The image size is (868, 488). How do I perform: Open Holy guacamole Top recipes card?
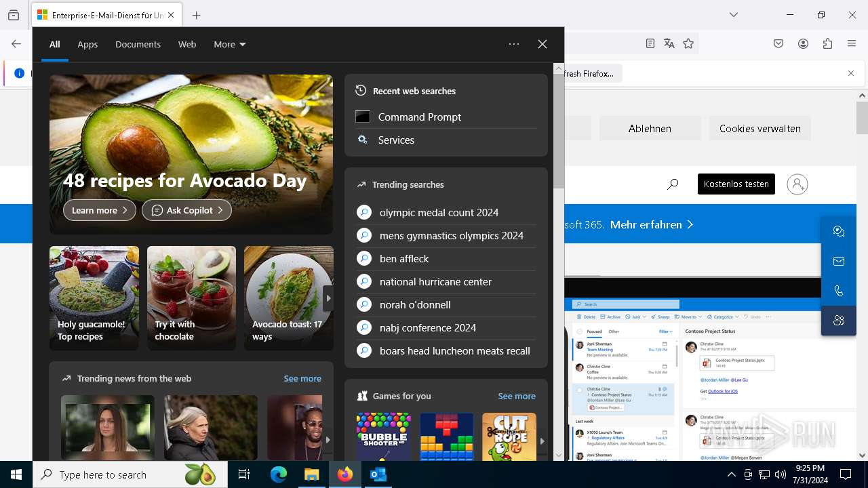(94, 298)
